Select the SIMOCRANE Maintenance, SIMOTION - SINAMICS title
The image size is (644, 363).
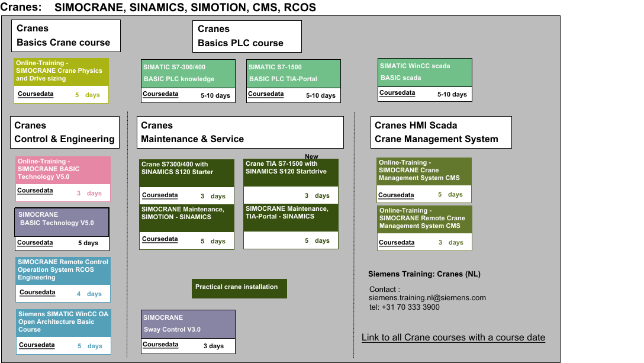click(187, 217)
